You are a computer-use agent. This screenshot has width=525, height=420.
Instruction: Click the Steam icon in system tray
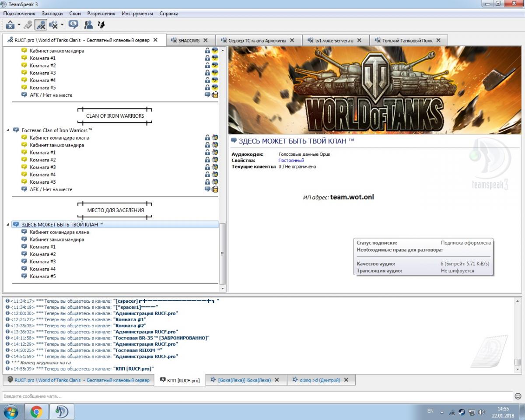tap(462, 412)
